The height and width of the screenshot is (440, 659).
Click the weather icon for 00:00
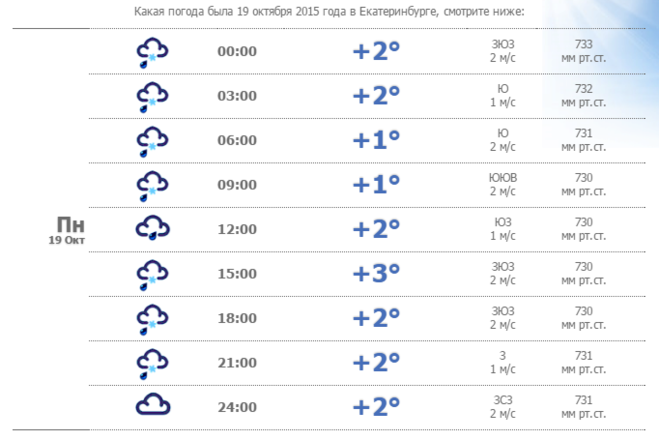[x=152, y=52]
